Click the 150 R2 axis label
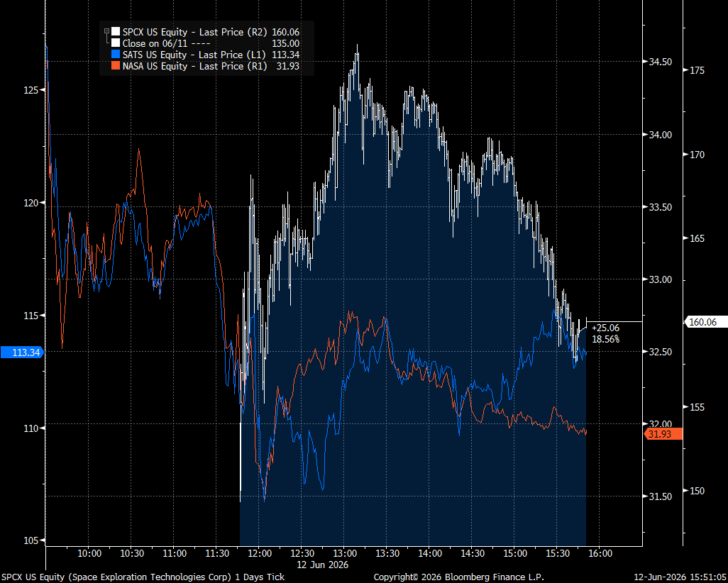The width and height of the screenshot is (728, 583). coord(697,491)
